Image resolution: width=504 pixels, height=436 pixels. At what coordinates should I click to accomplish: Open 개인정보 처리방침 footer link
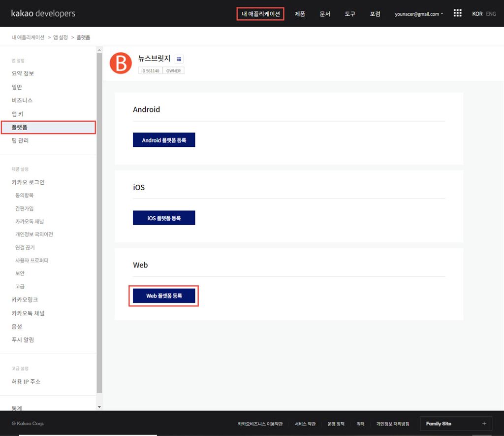pos(393,424)
